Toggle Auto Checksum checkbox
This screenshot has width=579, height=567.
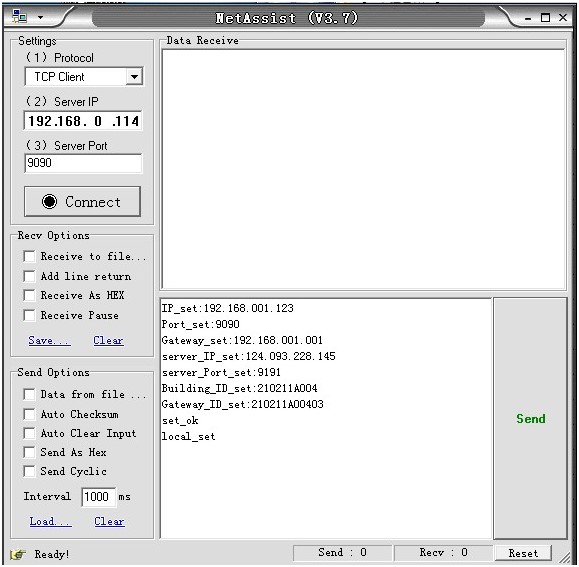[x=29, y=414]
